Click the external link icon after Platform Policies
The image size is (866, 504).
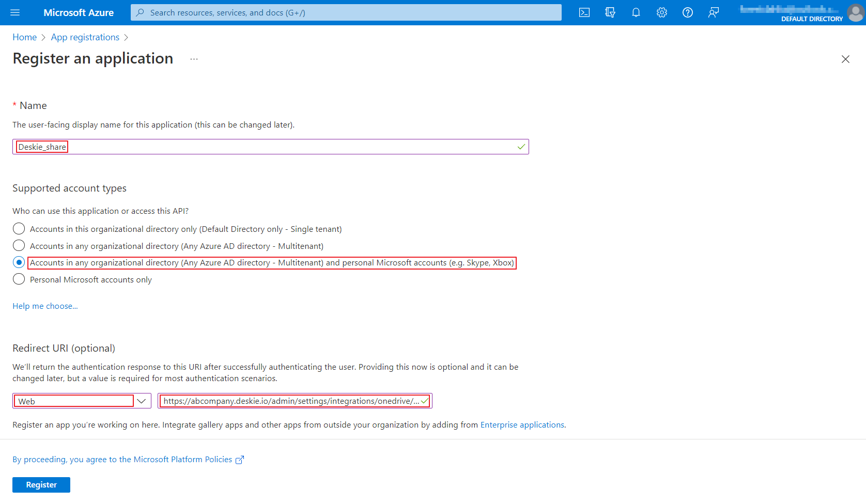pyautogui.click(x=240, y=460)
